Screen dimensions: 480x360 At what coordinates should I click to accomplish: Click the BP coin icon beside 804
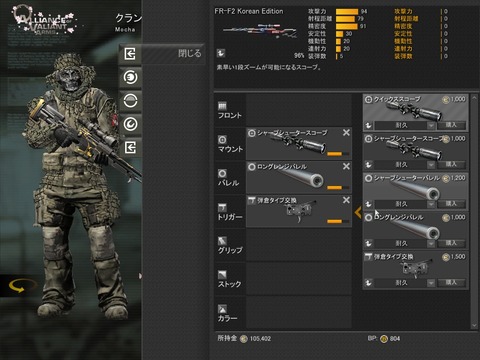point(384,339)
